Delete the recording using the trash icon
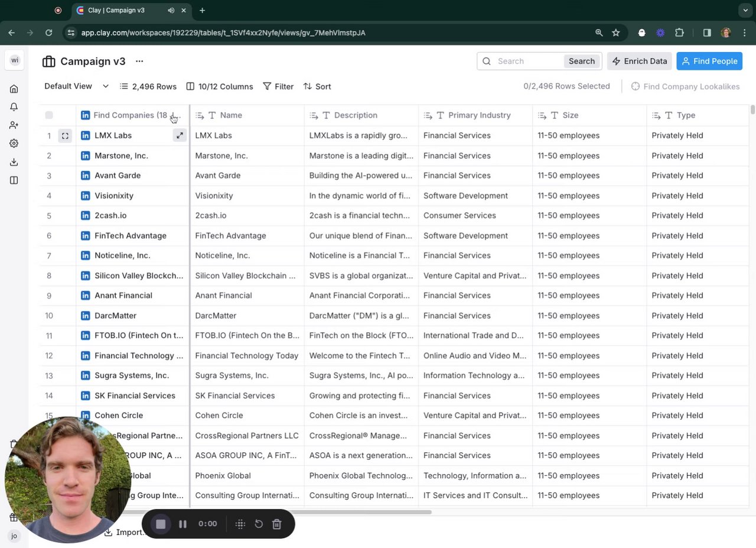756x548 pixels. click(x=277, y=524)
